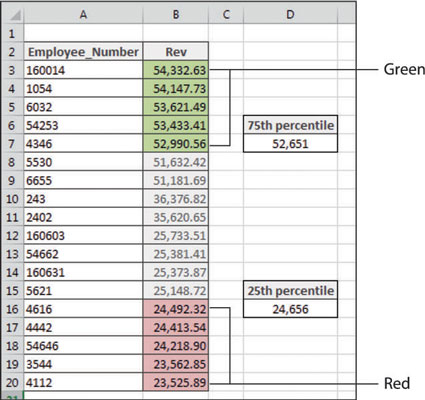Select employee number 6655
Screen dimensions: 425x400
pyautogui.click(x=83, y=180)
